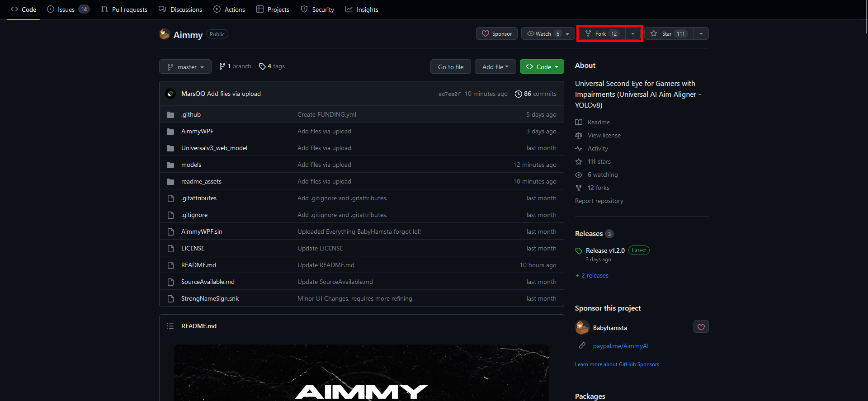Open the Packages heading
The image size is (868, 401).
(590, 396)
